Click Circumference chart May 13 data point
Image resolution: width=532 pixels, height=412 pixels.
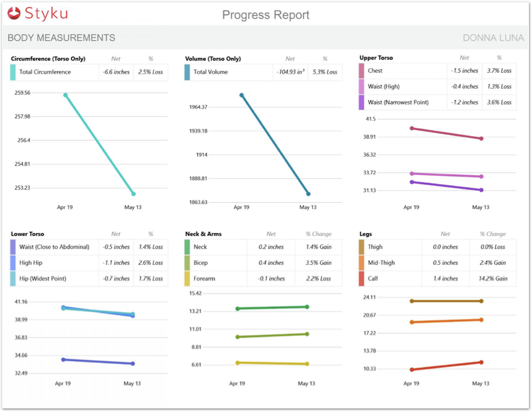pyautogui.click(x=133, y=194)
